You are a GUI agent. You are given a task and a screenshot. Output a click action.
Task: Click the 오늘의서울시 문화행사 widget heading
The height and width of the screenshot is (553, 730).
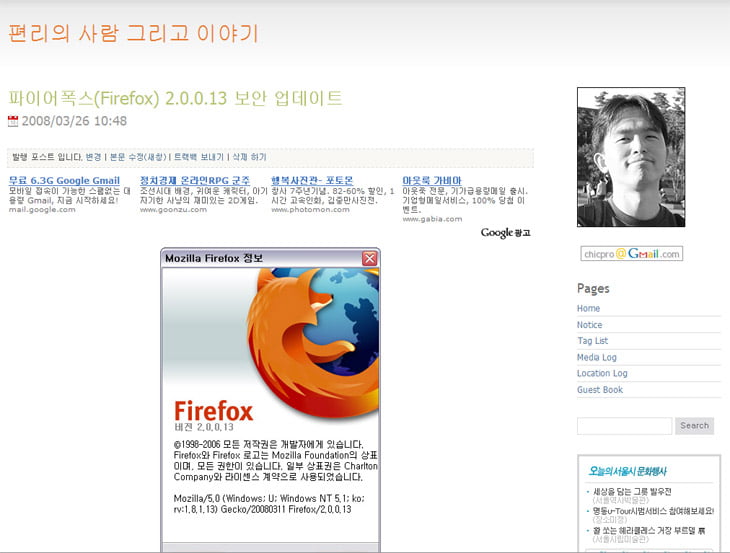627,471
